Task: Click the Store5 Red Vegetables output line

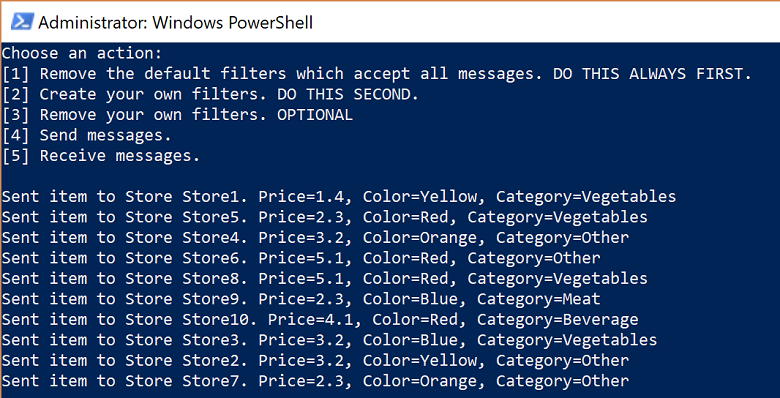Action: click(325, 217)
